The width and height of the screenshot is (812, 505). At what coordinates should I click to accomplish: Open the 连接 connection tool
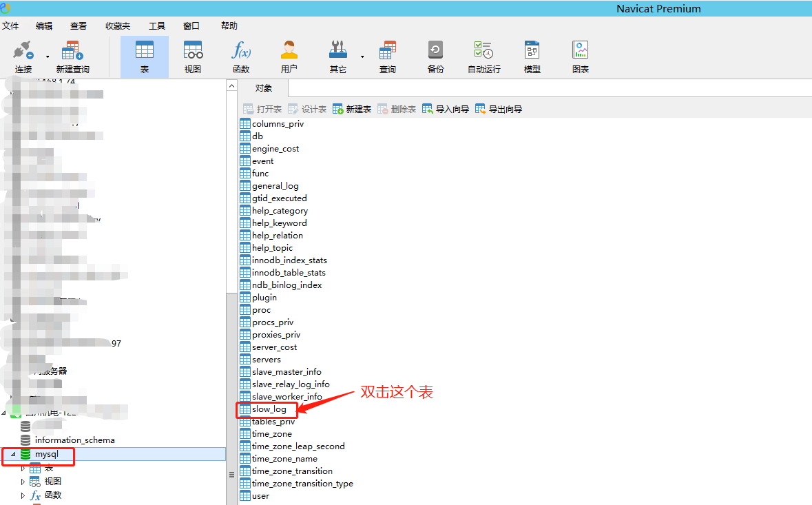tap(23, 57)
